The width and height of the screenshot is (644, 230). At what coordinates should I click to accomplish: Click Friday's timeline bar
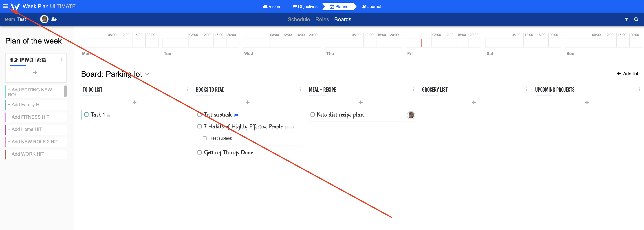coord(443,43)
